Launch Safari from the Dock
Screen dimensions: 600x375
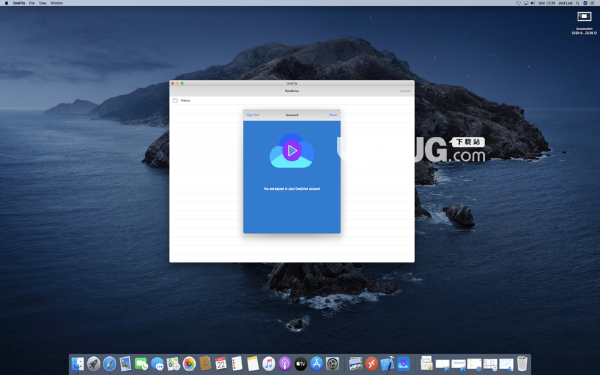109,364
